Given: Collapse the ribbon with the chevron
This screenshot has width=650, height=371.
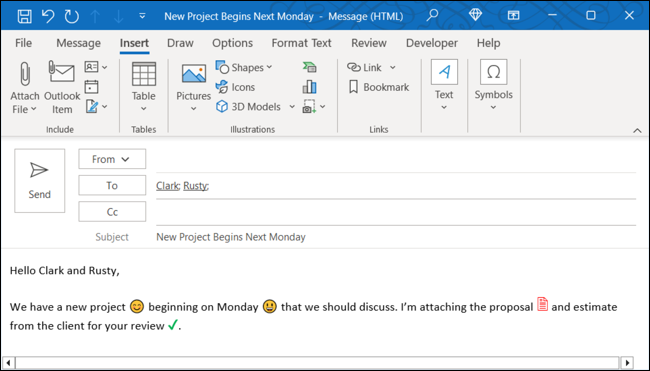Looking at the screenshot, I should click(637, 130).
